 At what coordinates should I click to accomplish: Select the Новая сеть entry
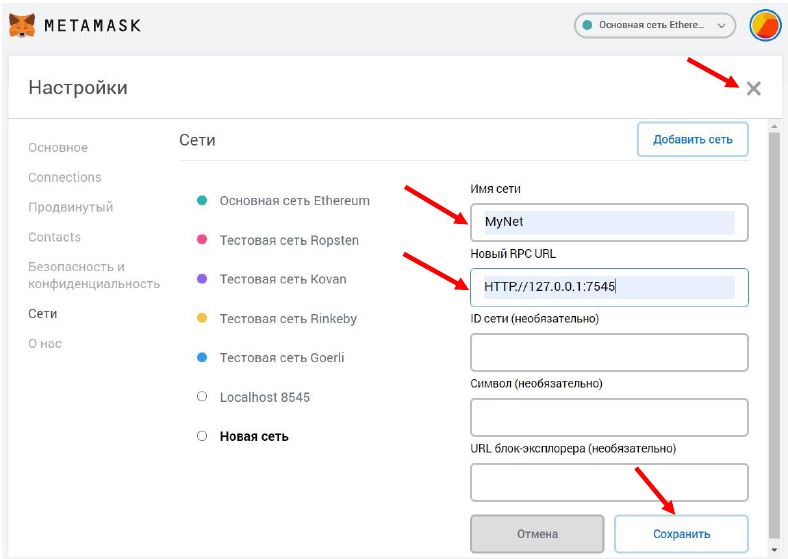[253, 436]
